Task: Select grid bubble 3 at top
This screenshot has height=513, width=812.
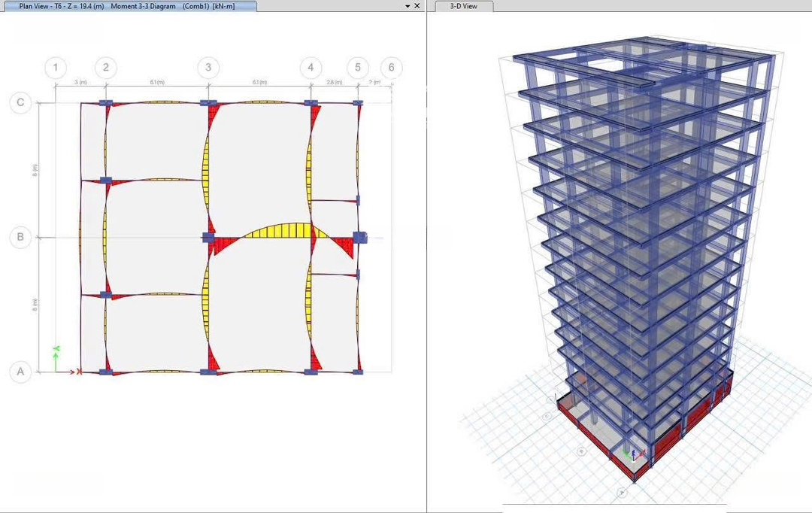Action: (208, 68)
